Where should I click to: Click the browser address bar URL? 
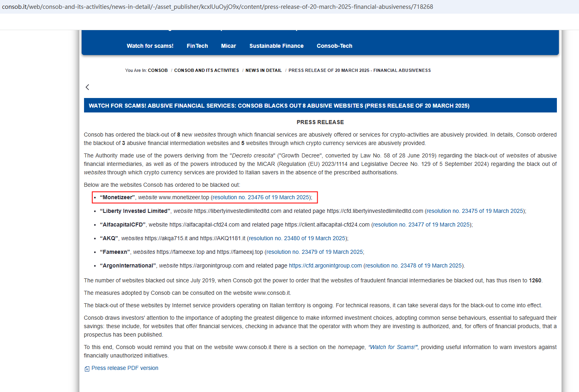218,7
